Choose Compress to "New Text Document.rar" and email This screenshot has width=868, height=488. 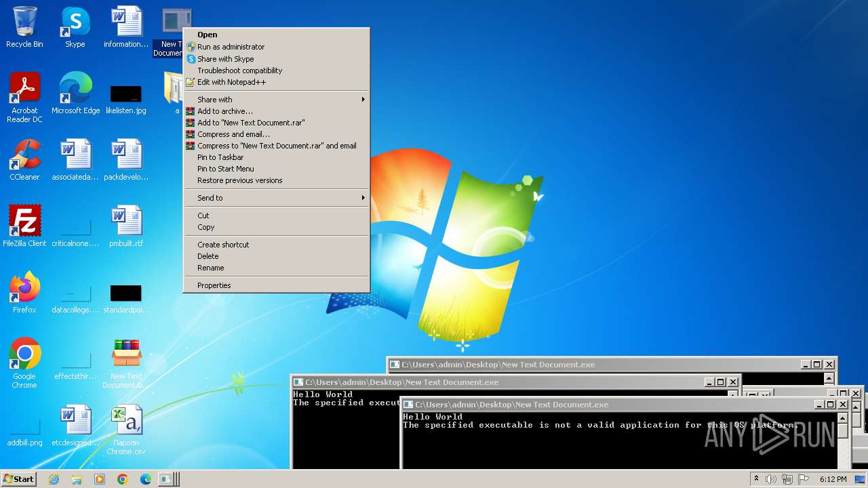tap(277, 146)
